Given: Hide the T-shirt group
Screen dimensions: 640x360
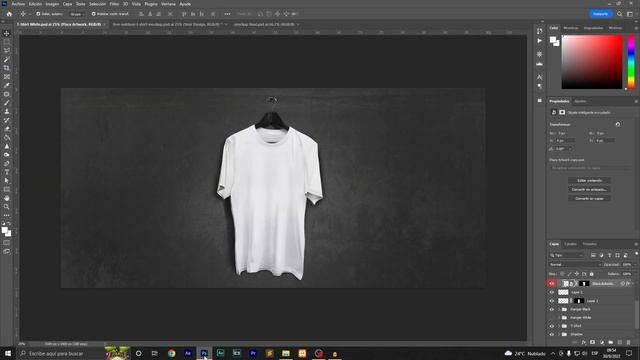Looking at the screenshot, I should 552,326.
